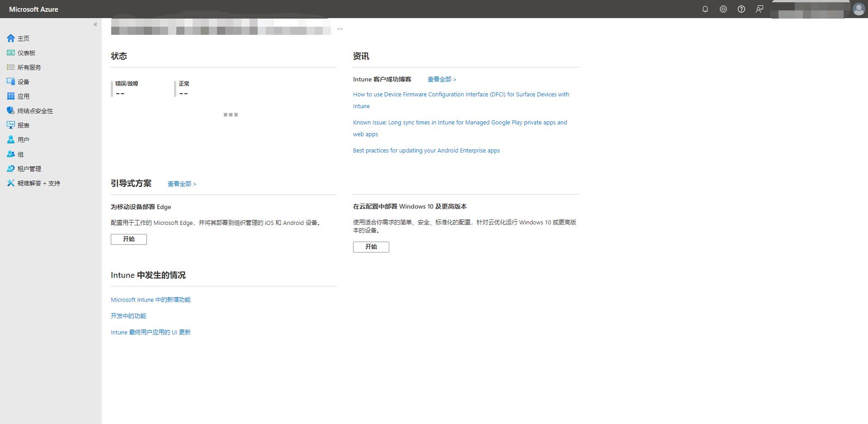
Task: Open Android Enterprise apps best practices
Action: 426,150
